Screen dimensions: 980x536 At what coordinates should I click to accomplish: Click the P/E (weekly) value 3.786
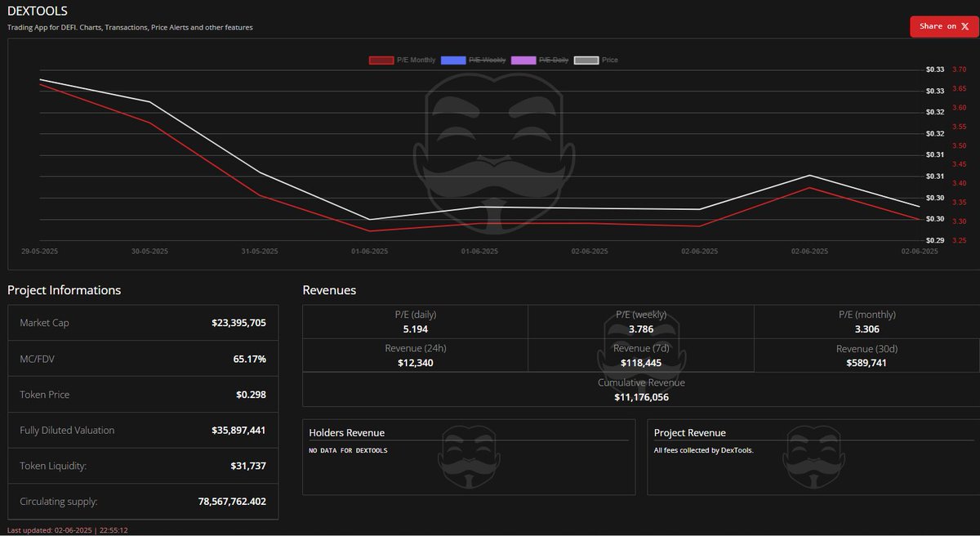point(640,328)
